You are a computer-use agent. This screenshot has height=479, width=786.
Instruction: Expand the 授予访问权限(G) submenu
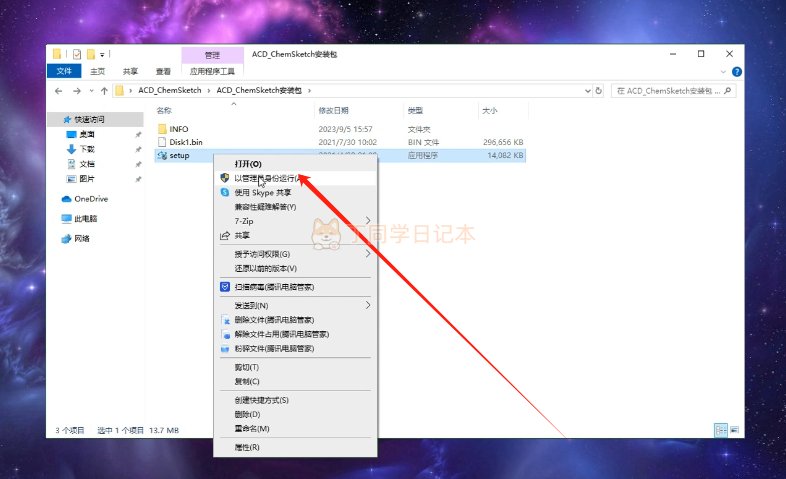pyautogui.click(x=295, y=254)
